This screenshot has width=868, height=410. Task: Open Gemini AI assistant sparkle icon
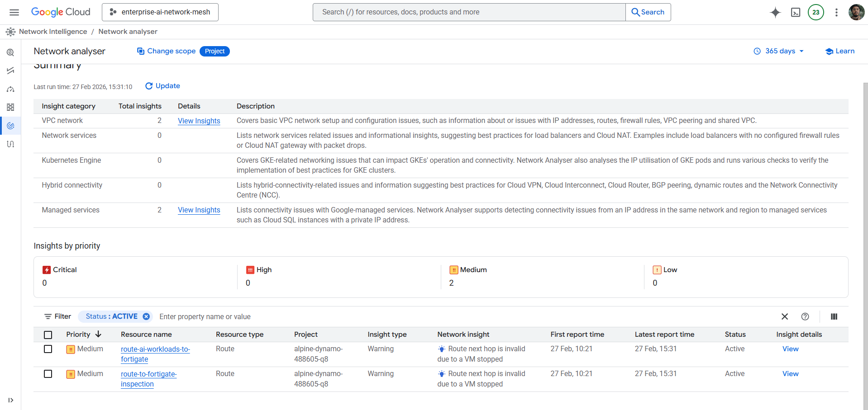(775, 12)
